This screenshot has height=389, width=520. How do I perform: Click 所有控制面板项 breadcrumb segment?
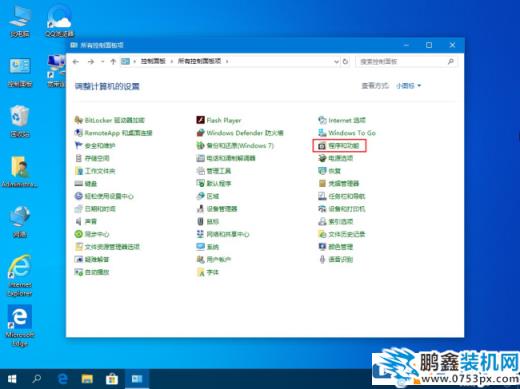[x=199, y=61]
